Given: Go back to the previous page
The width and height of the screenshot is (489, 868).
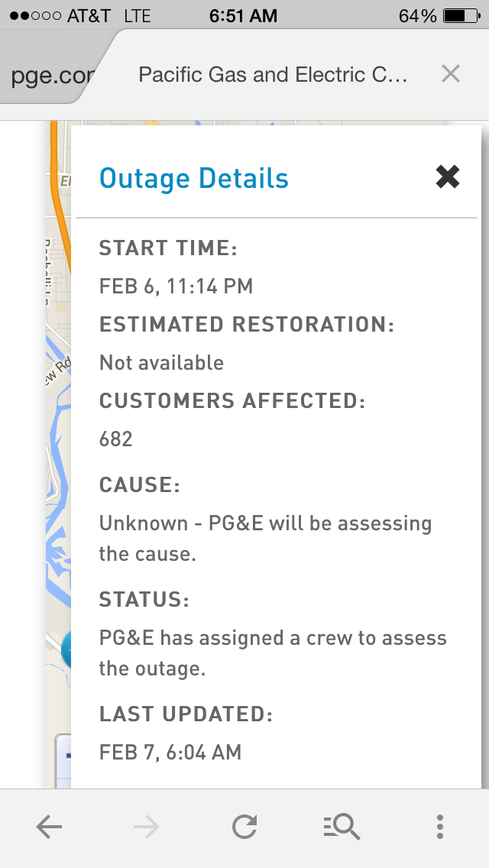Looking at the screenshot, I should (50, 827).
